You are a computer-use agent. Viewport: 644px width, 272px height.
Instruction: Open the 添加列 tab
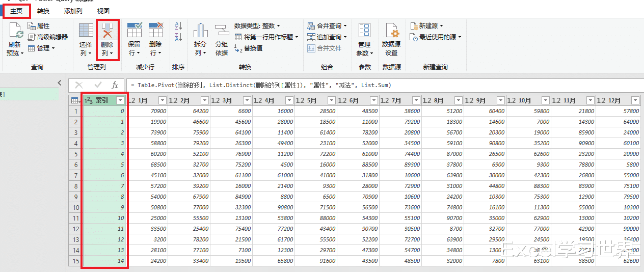coord(73,11)
